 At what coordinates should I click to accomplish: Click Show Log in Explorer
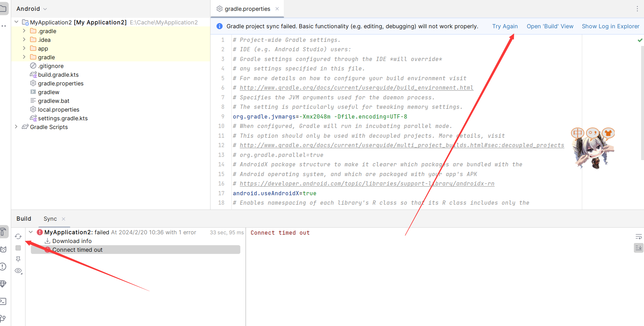[x=610, y=26]
